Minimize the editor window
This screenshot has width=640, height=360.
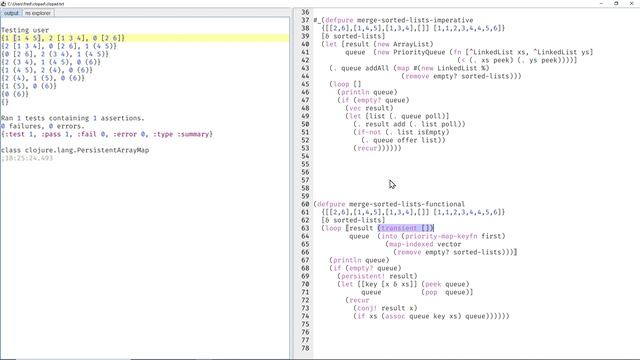coord(601,3)
